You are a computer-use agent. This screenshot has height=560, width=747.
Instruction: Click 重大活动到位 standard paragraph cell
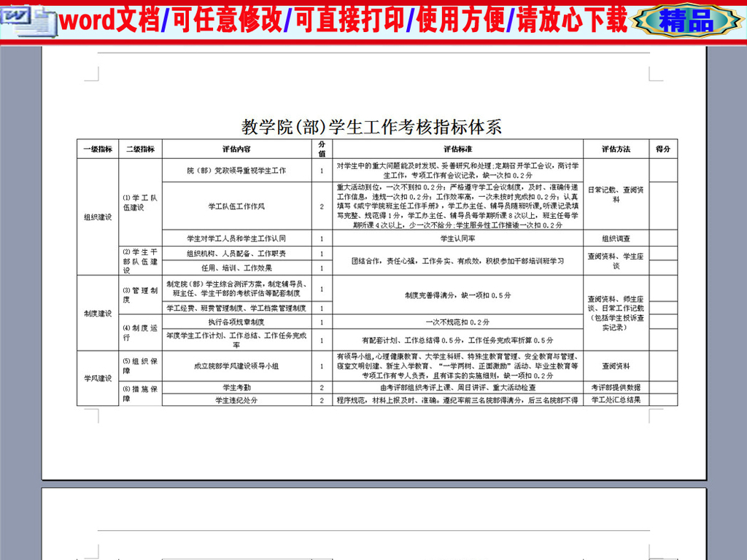(458, 206)
